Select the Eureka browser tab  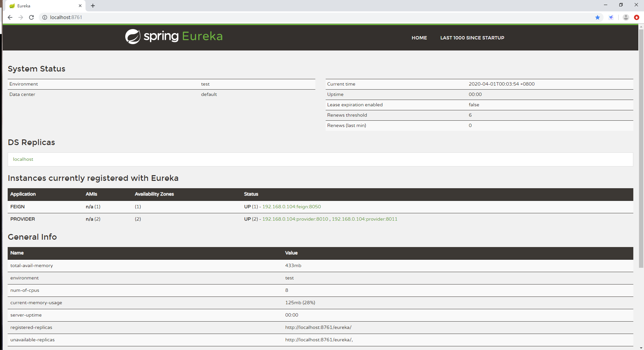(45, 6)
